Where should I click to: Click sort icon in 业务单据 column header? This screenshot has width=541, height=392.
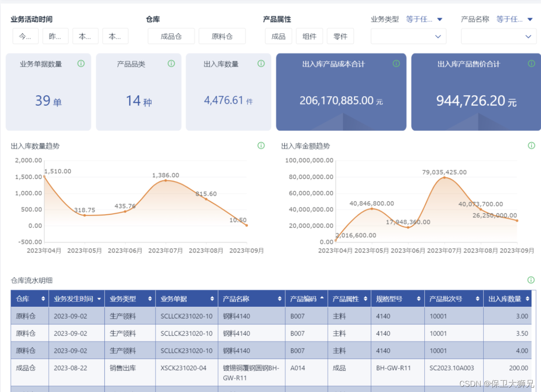pos(213,299)
